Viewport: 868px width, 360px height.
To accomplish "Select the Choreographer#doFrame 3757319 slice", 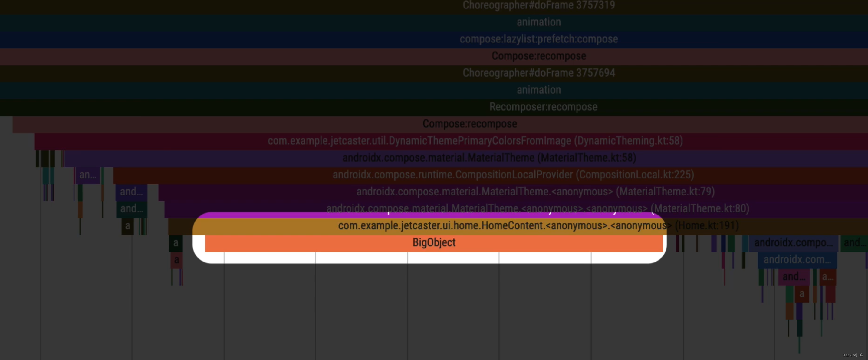I will click(x=434, y=6).
